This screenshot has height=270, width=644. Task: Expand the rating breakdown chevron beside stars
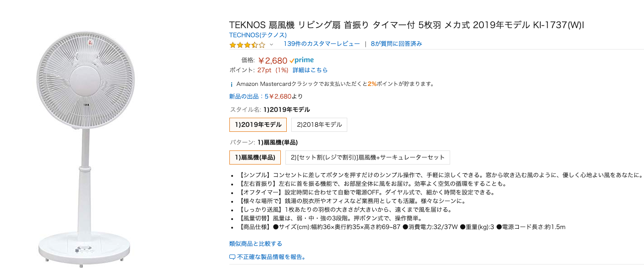[272, 45]
